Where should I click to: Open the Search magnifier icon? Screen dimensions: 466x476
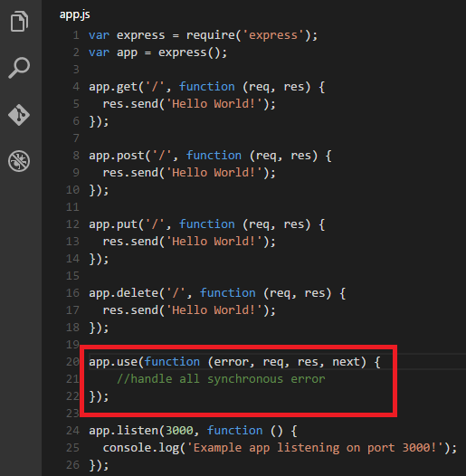pyautogui.click(x=19, y=67)
